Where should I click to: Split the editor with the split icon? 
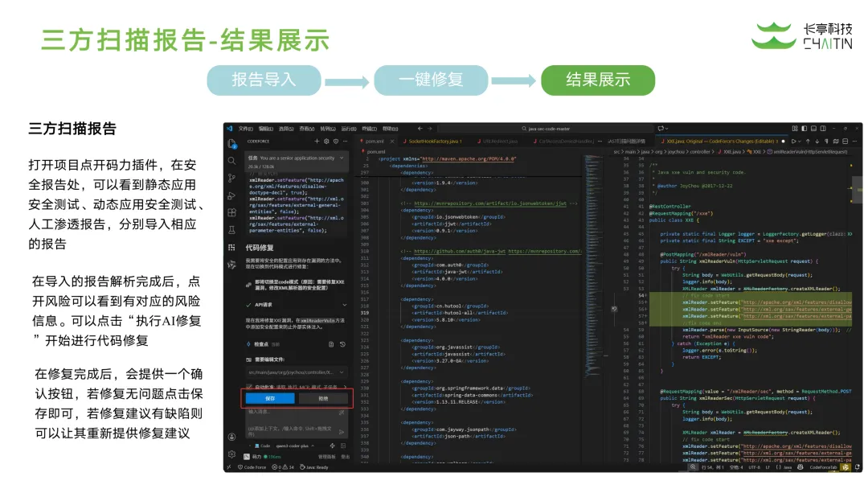pos(845,142)
